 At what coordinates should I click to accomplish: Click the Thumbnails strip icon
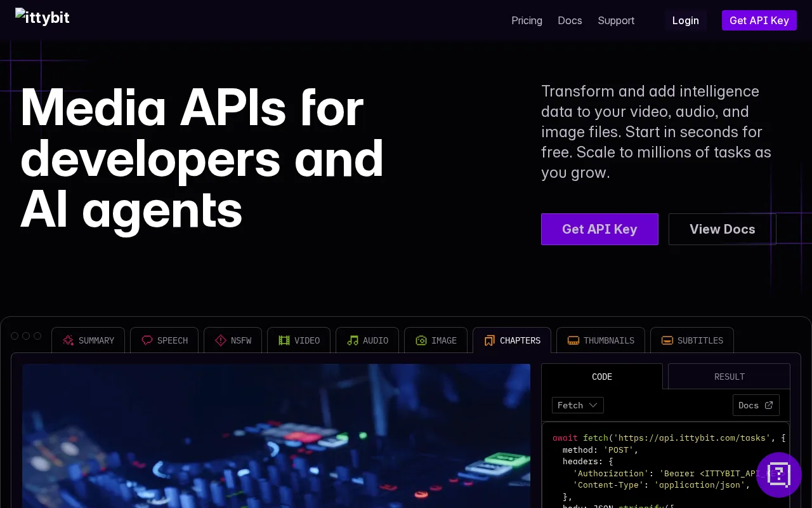pos(573,340)
